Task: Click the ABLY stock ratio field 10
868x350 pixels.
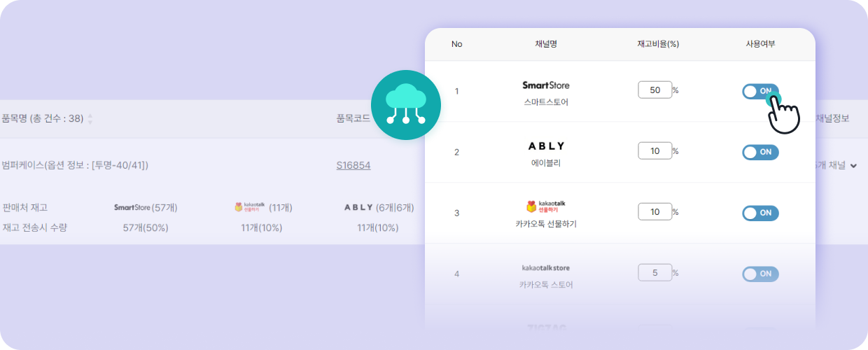Action: (x=655, y=151)
